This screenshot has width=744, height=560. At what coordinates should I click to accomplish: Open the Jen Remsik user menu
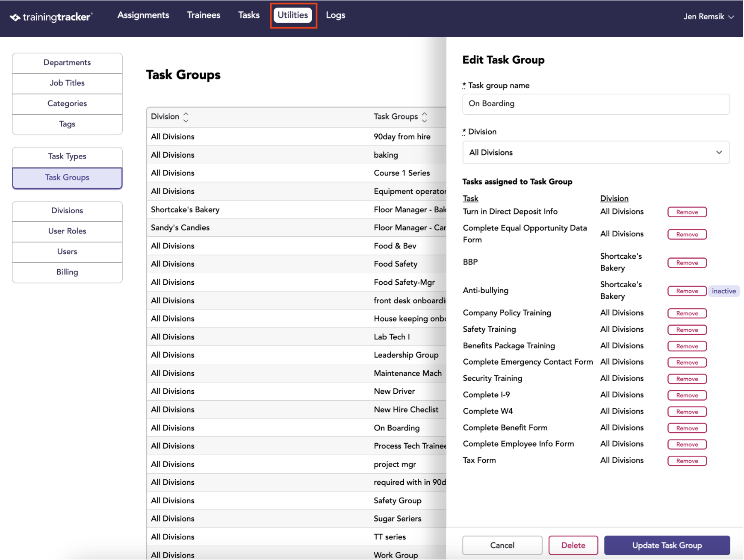(x=709, y=17)
